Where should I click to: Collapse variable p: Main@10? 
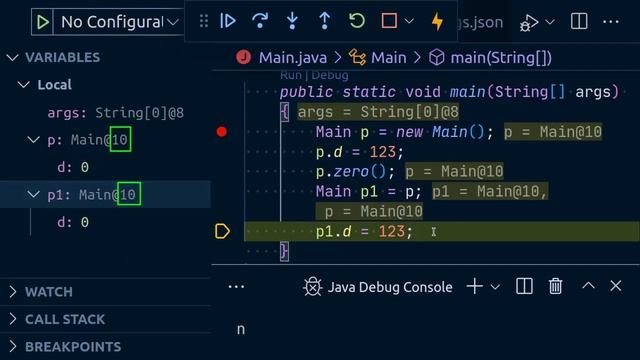click(33, 140)
